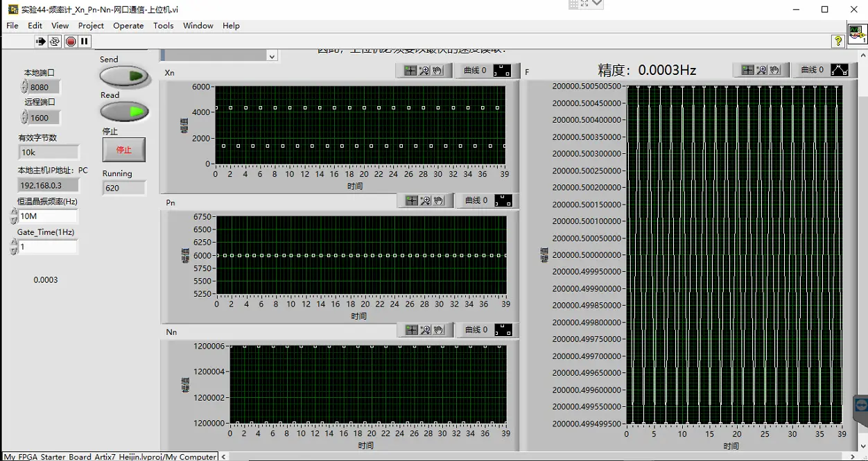This screenshot has width=868, height=461.
Task: Pause the running VI
Action: point(85,42)
